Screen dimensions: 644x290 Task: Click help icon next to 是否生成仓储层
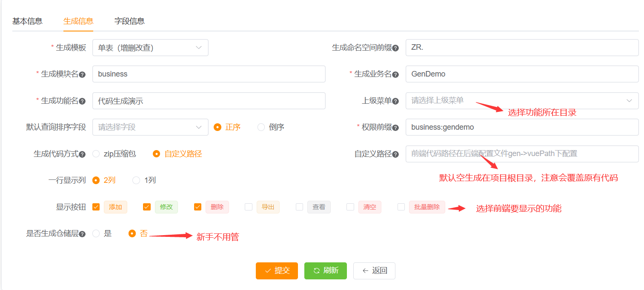pos(82,234)
